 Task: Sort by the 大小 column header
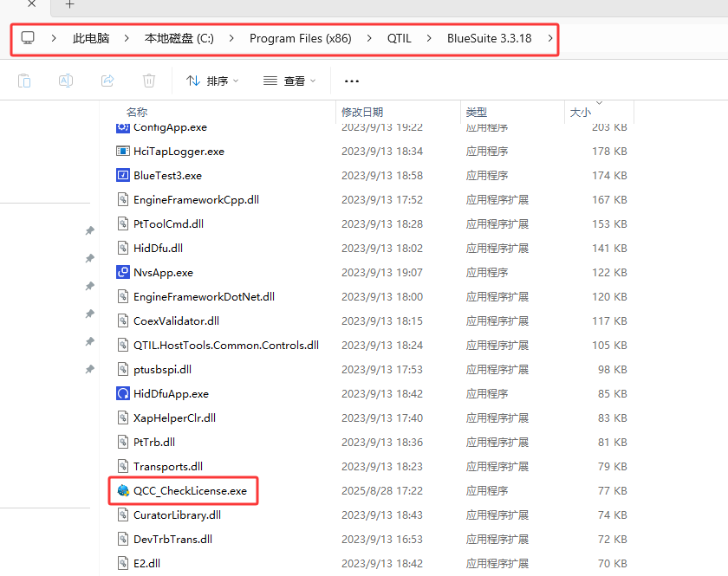pyautogui.click(x=580, y=112)
